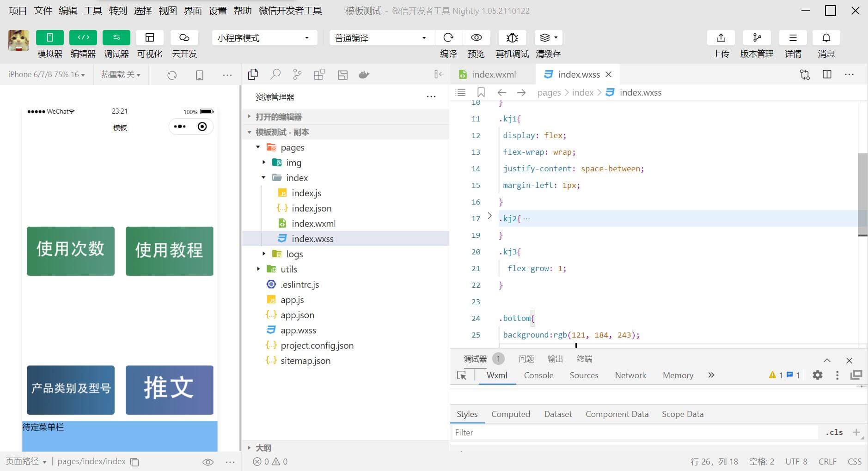
Task: Toggle the debugger (调试器) panel
Action: coord(116,38)
